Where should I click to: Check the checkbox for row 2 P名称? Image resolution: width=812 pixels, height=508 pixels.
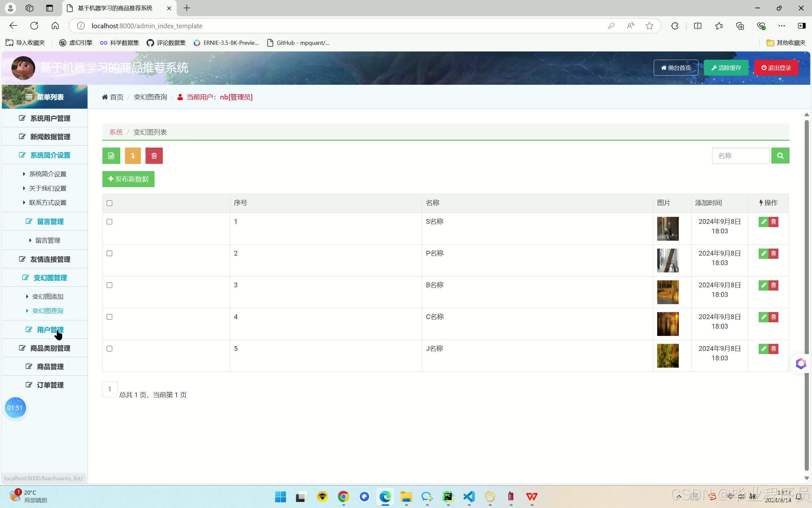click(109, 253)
